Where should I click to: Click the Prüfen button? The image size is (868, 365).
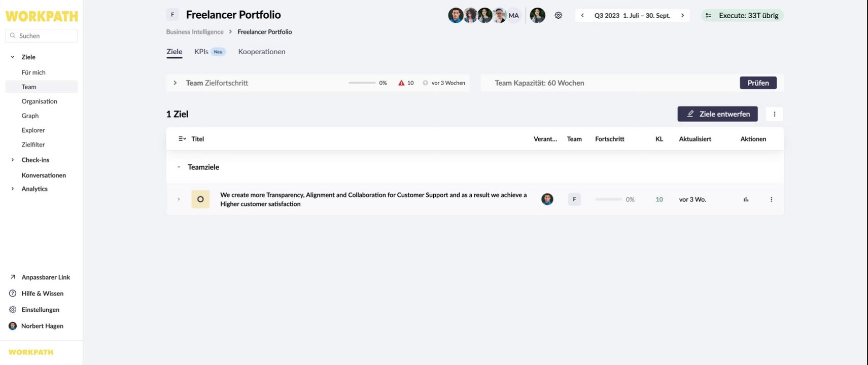click(x=758, y=83)
